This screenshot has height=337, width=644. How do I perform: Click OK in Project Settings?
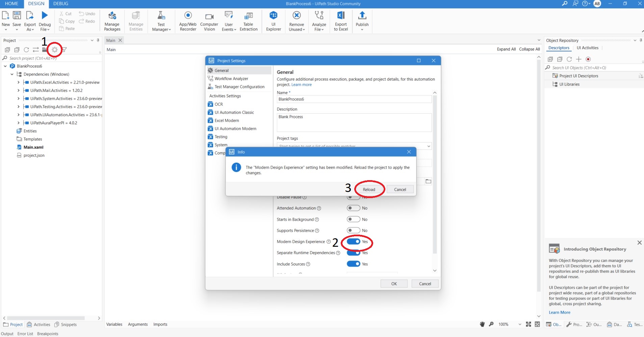pyautogui.click(x=394, y=284)
